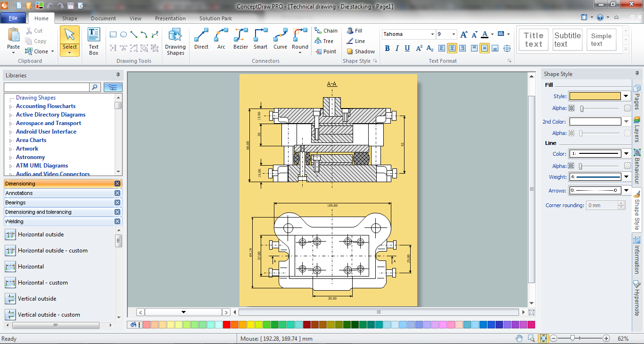The height and width of the screenshot is (344, 644).
Task: Open the Solution Park tab
Action: (x=215, y=18)
